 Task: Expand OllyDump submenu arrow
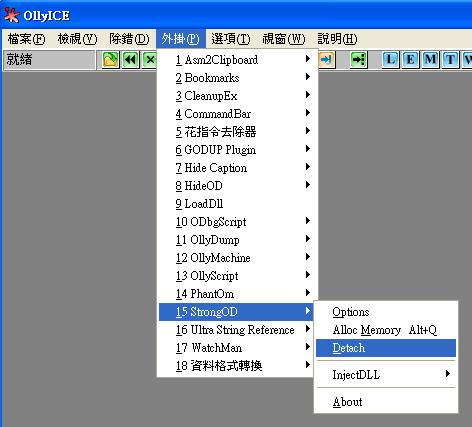(x=308, y=239)
